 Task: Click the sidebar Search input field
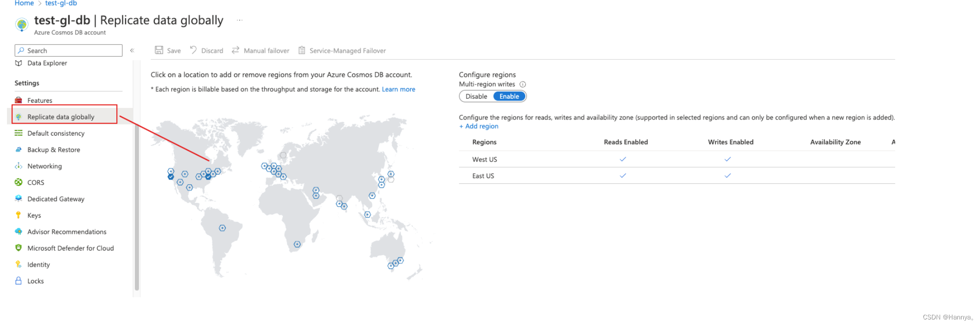tap(69, 50)
